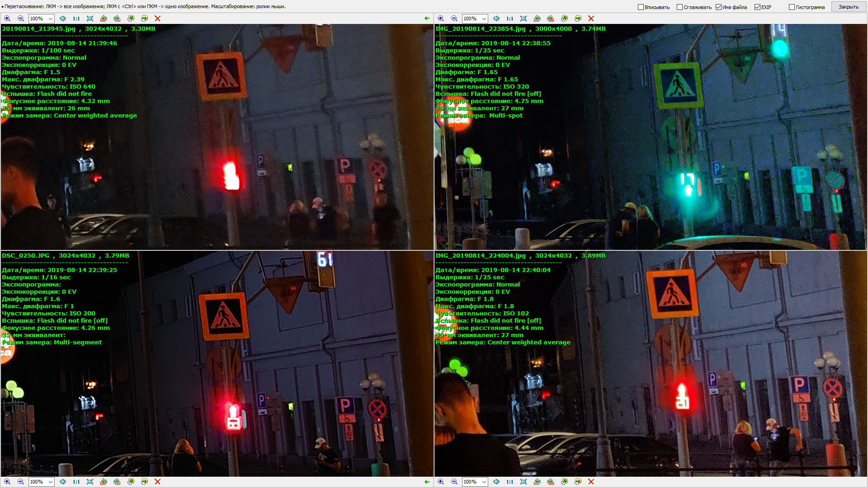Delete IMG_20190814_223854.jpg with red X

(x=591, y=19)
